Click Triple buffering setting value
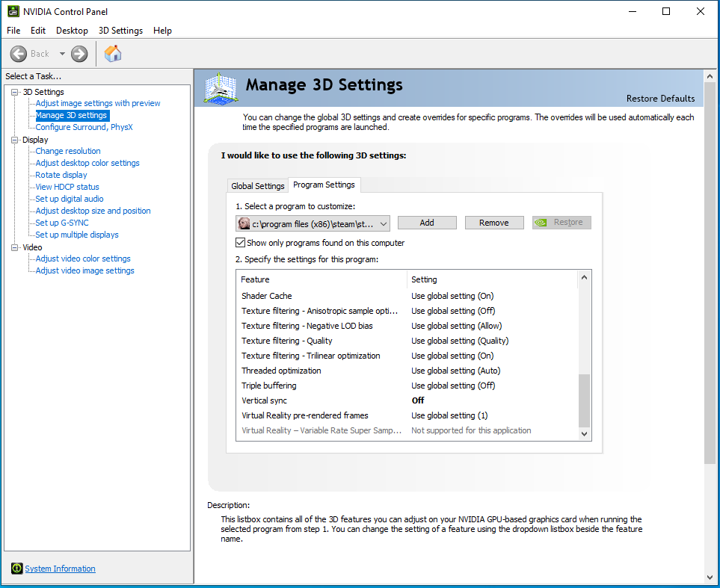This screenshot has width=720, height=588. pyautogui.click(x=453, y=386)
